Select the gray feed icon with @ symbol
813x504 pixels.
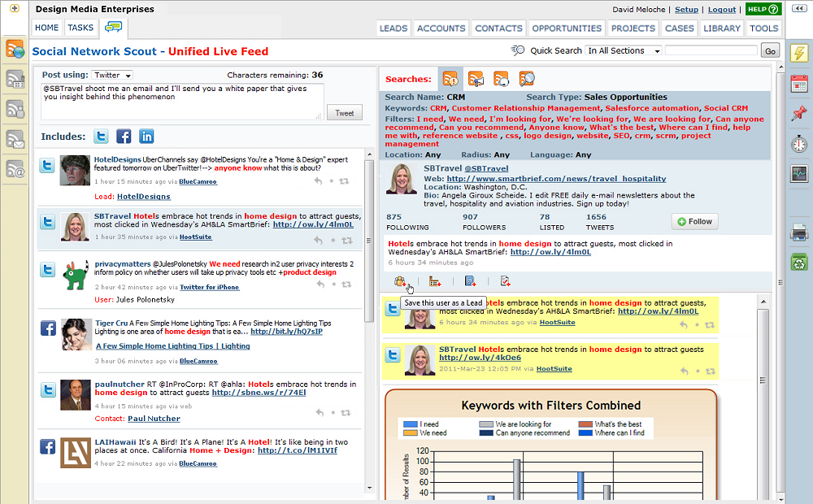[x=15, y=169]
